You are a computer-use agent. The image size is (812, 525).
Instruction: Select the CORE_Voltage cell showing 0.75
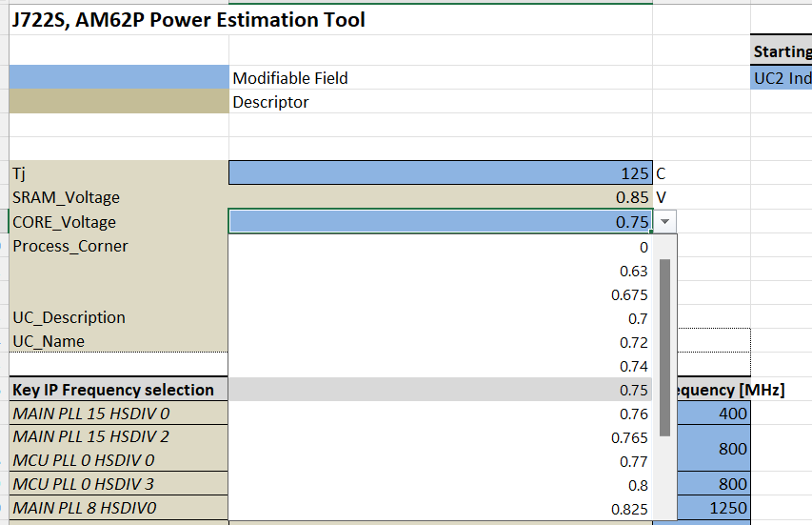click(x=440, y=222)
